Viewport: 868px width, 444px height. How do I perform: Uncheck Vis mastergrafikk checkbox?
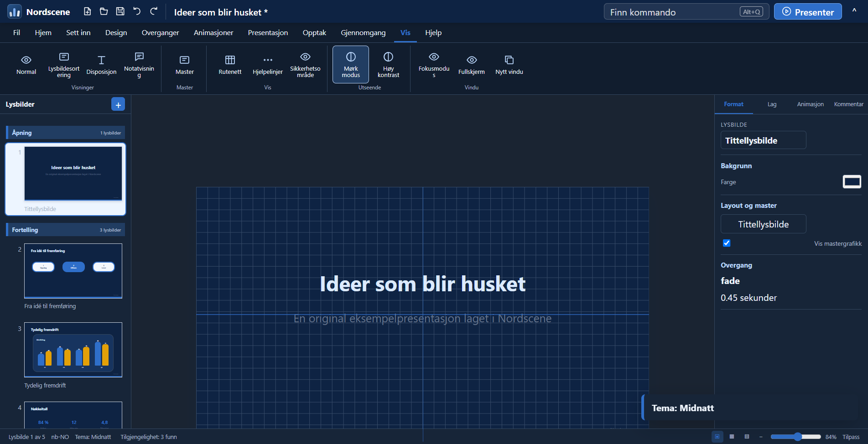point(727,243)
